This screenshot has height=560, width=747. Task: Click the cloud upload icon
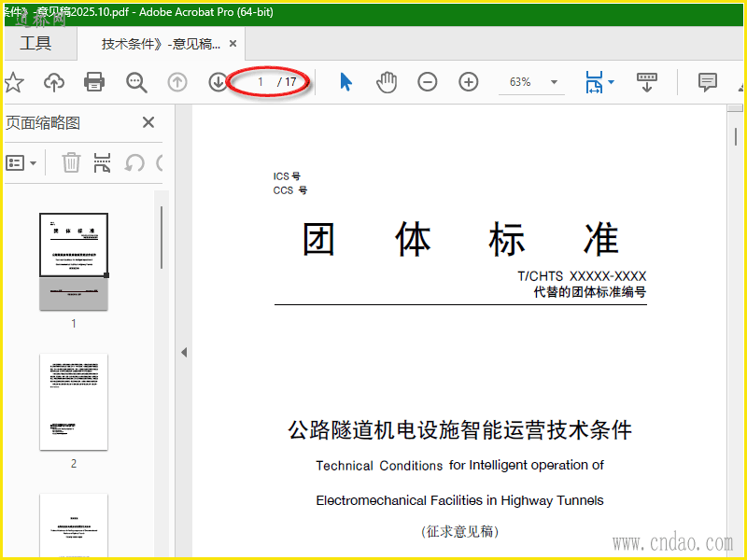(x=54, y=82)
